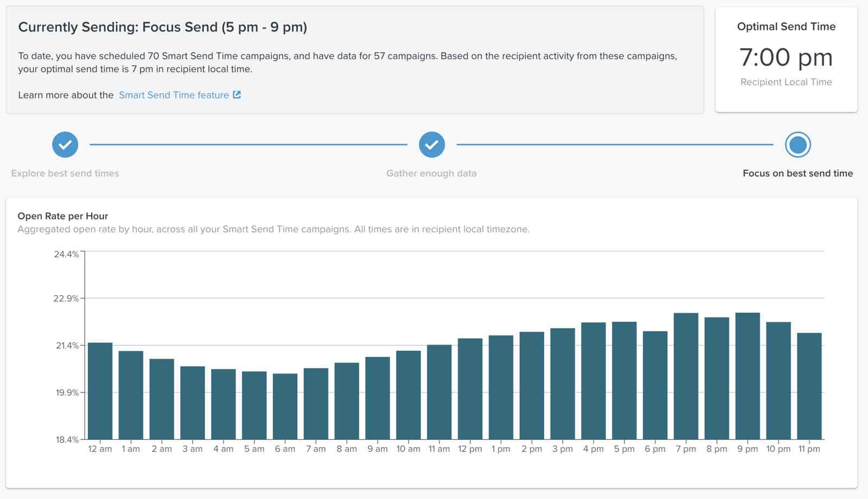This screenshot has height=499, width=868.
Task: Click the Open Rate per Hour title
Action: 63,216
